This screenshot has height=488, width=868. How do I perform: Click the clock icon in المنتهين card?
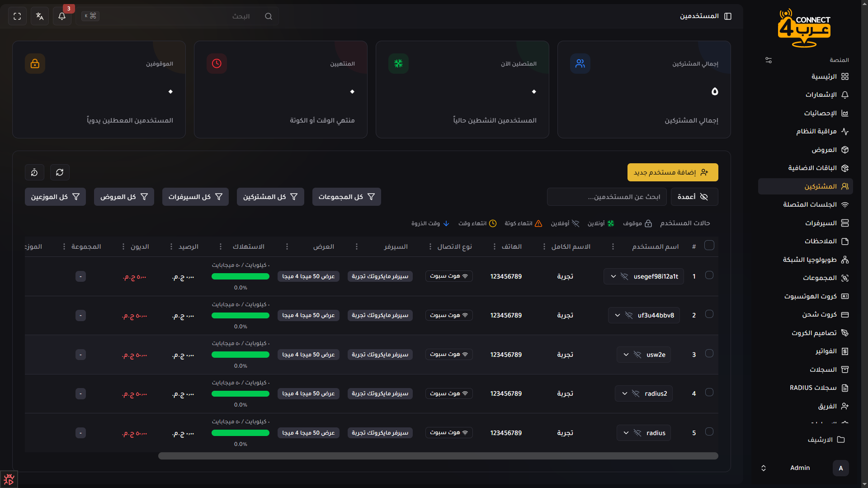217,64
